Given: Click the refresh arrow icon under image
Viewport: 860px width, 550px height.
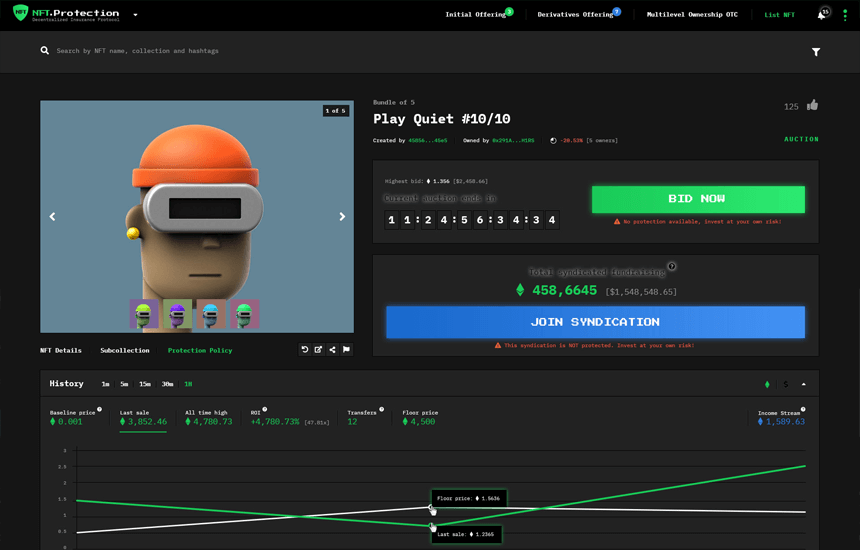Looking at the screenshot, I should pyautogui.click(x=305, y=350).
